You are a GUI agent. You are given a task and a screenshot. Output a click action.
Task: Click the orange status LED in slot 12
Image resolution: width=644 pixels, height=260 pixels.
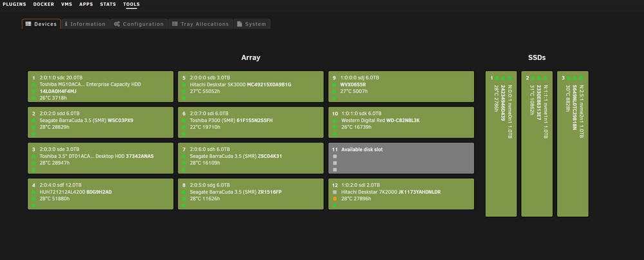(335, 199)
